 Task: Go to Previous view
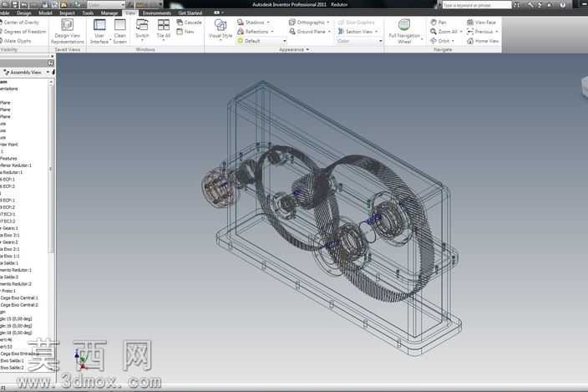click(480, 32)
